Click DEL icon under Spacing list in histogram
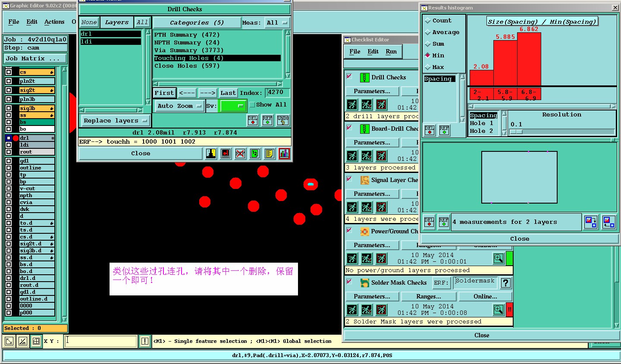The height and width of the screenshot is (364, 621). (430, 130)
